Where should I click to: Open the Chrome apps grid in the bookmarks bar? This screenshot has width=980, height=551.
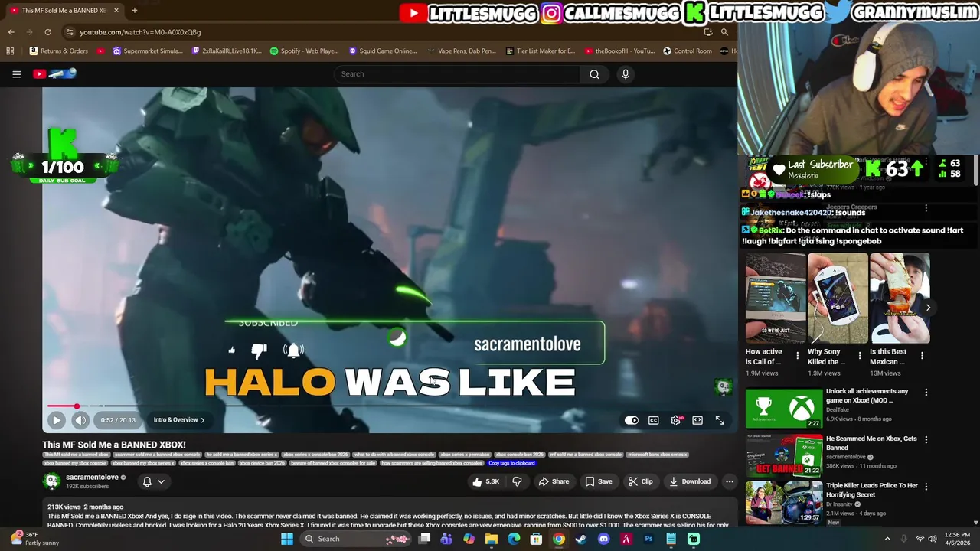pos(10,51)
